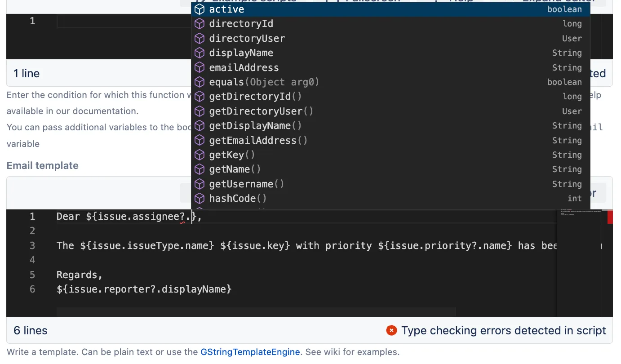Click 'Dear ${issue.assignee?.}' on line 1

(129, 217)
